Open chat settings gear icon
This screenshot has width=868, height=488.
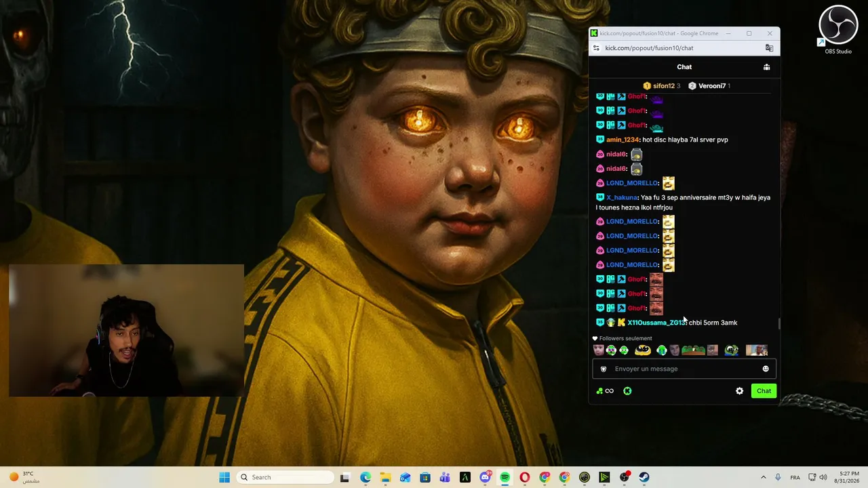[x=739, y=391]
